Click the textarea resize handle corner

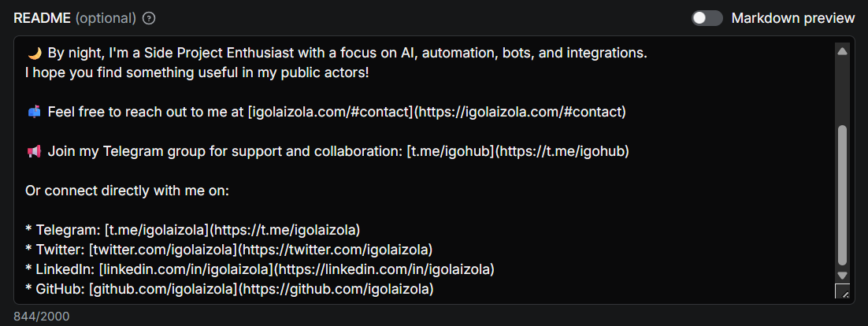click(x=843, y=293)
